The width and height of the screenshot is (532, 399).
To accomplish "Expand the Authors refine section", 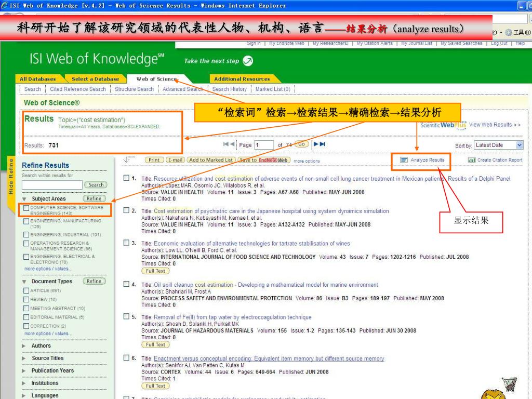I will [x=24, y=345].
